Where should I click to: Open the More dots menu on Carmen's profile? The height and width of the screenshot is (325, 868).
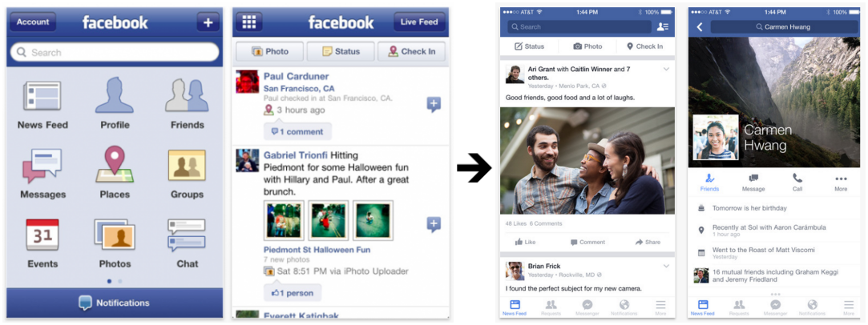tap(841, 182)
